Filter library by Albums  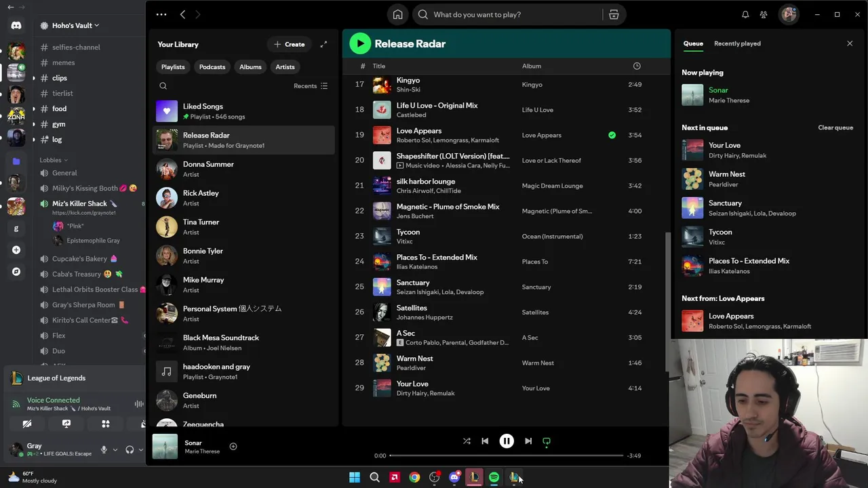point(250,67)
